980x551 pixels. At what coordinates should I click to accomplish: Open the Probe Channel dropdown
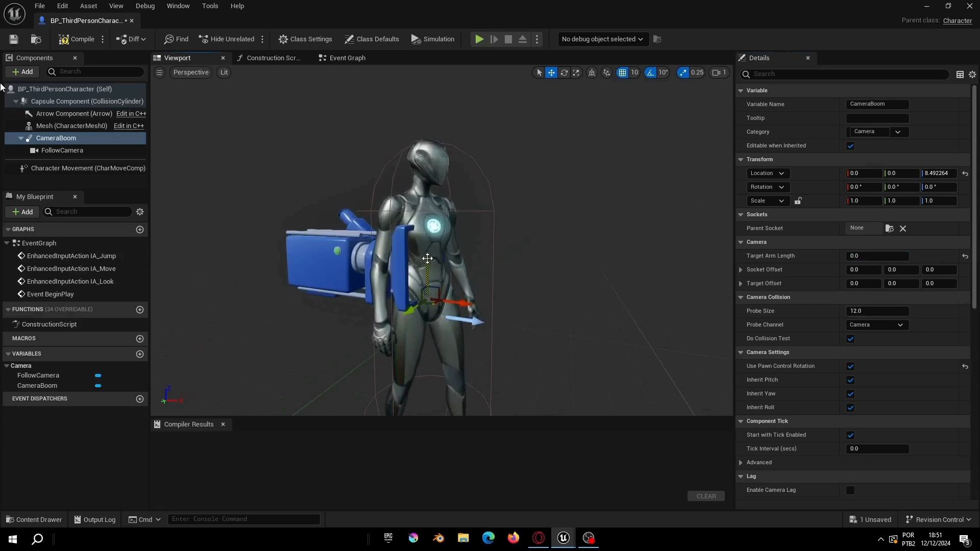pos(876,325)
